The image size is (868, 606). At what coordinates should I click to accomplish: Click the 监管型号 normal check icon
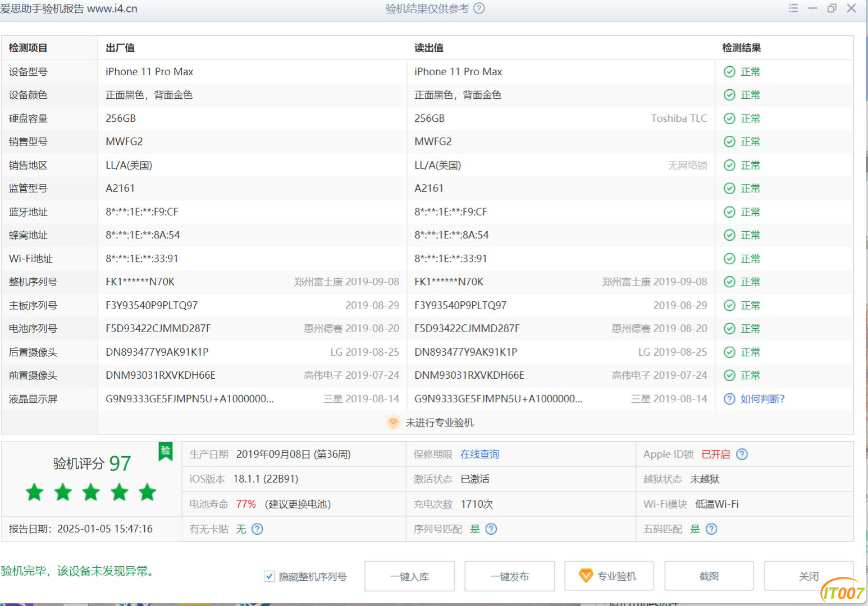click(x=729, y=189)
